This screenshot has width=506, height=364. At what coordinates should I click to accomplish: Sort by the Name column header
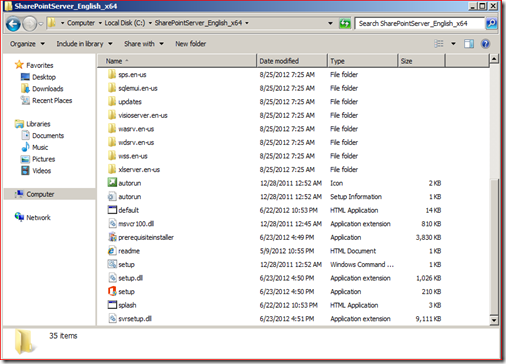tap(177, 61)
